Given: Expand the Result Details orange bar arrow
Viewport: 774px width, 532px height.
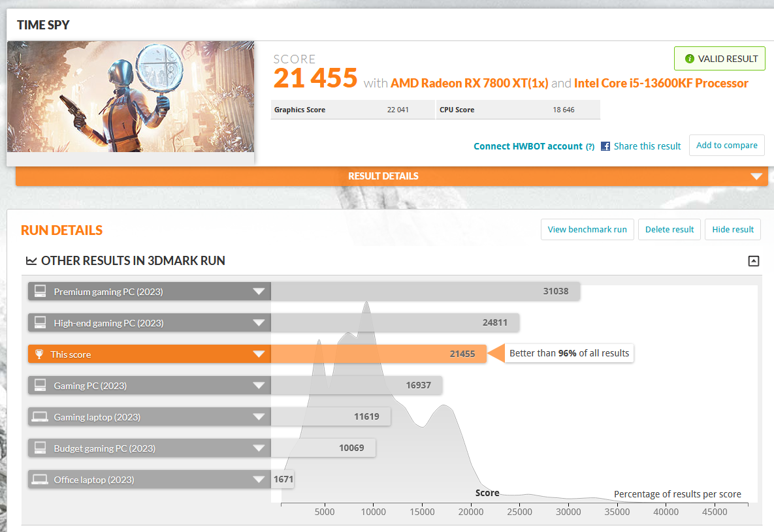Looking at the screenshot, I should pyautogui.click(x=756, y=176).
